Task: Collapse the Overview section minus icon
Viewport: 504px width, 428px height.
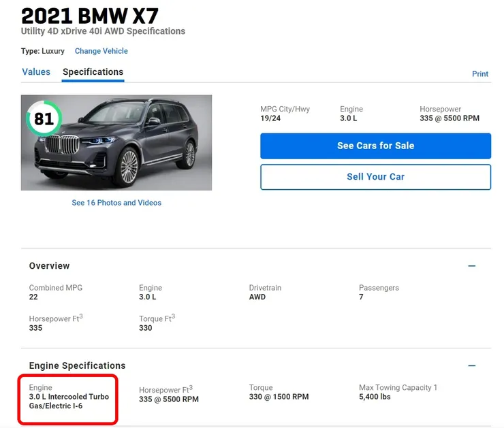Action: click(472, 266)
